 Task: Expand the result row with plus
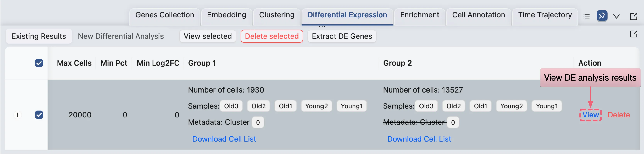18,115
